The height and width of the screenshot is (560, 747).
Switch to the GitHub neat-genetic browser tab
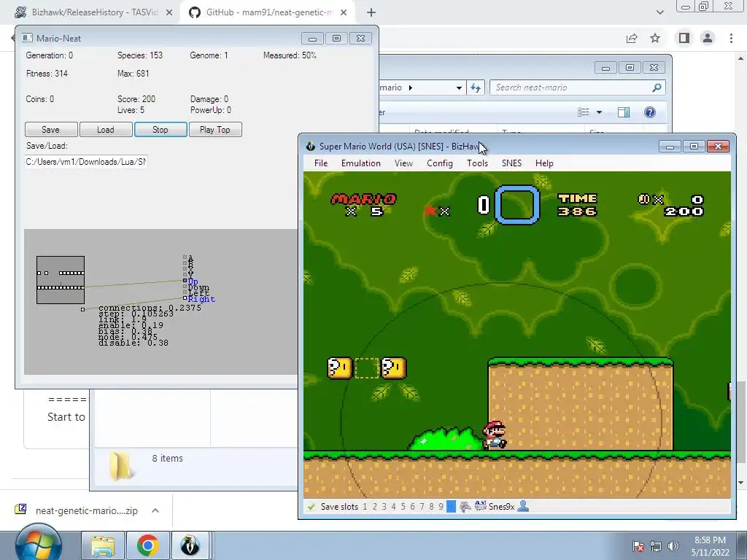268,12
